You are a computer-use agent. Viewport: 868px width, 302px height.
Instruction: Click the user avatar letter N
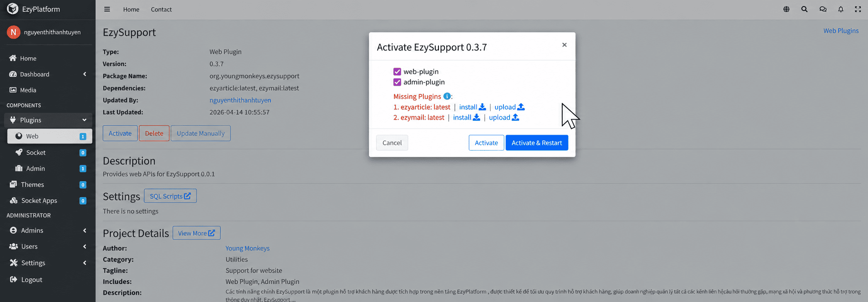pyautogui.click(x=13, y=32)
